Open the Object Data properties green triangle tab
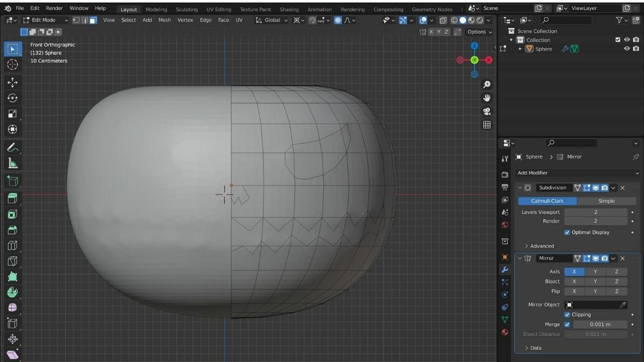 pos(504,319)
